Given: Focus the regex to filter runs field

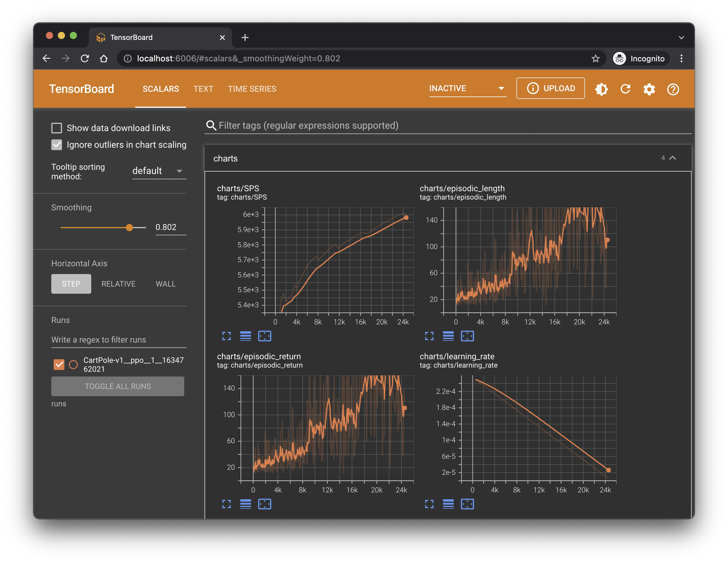Looking at the screenshot, I should 119,340.
